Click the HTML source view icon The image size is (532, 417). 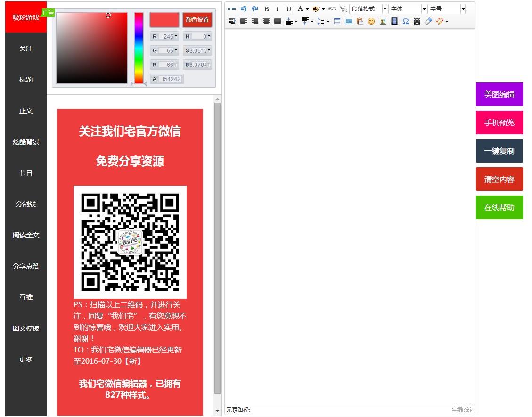(x=232, y=9)
